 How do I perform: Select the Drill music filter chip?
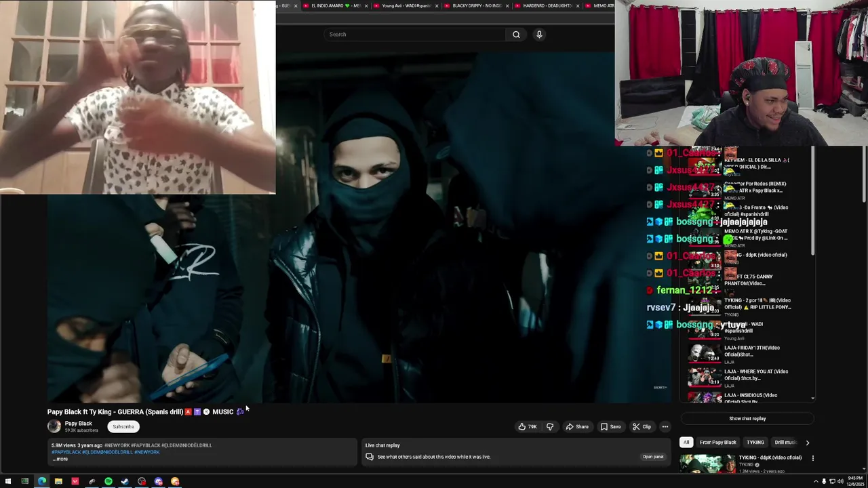[785, 443]
